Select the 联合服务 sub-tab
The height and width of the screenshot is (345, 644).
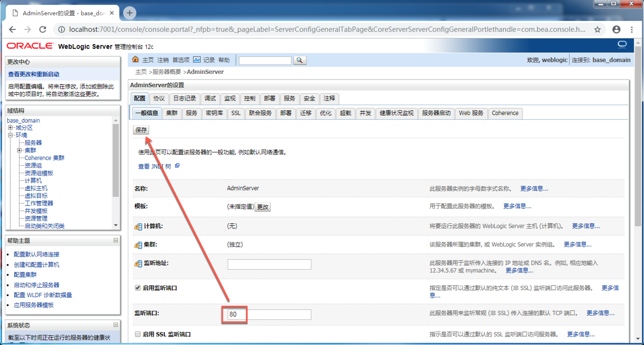(x=261, y=113)
